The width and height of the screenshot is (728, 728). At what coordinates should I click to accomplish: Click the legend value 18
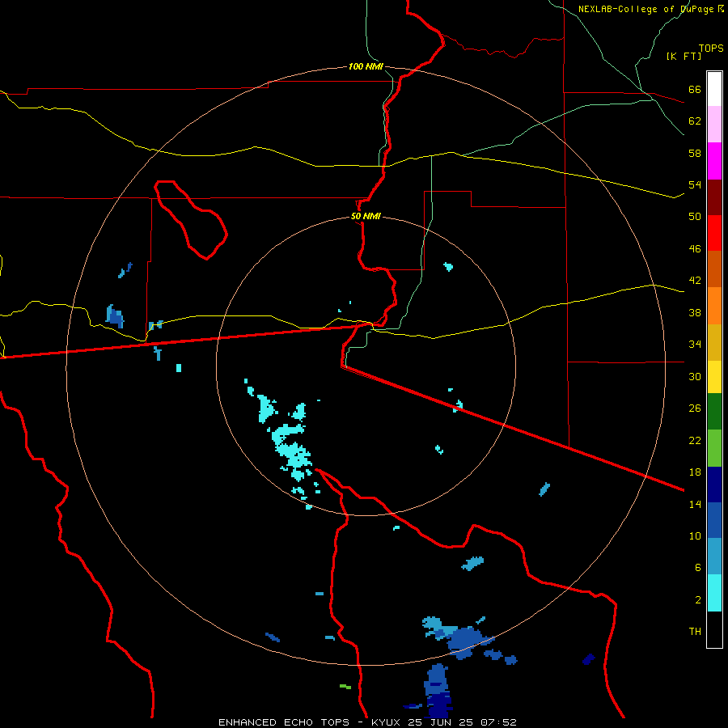pos(695,472)
